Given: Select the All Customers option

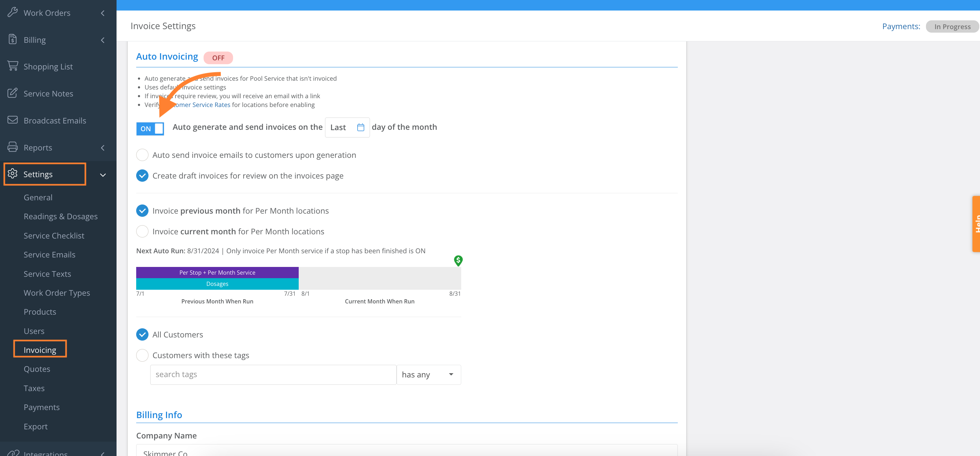Looking at the screenshot, I should (x=142, y=334).
